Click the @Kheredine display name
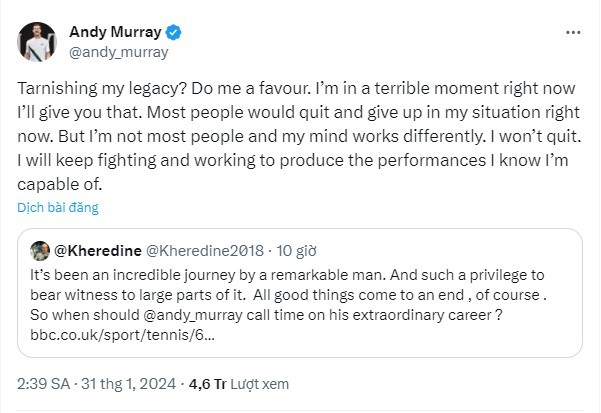 click(98, 251)
